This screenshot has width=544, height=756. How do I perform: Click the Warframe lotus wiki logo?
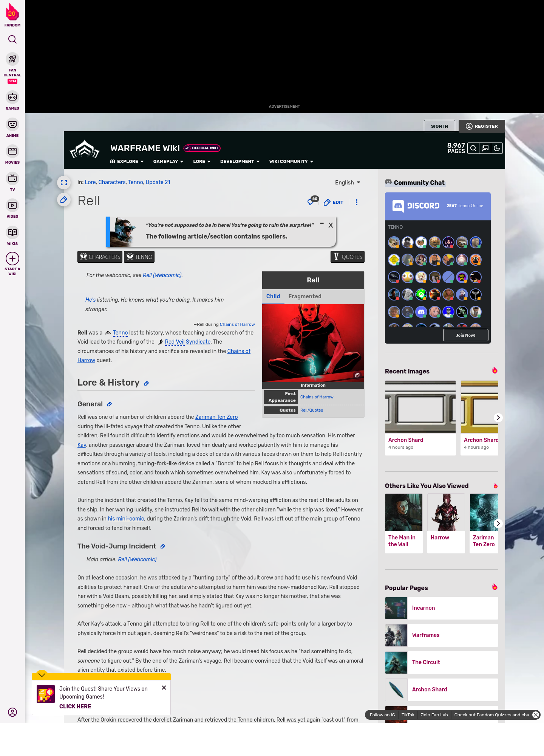(x=85, y=150)
